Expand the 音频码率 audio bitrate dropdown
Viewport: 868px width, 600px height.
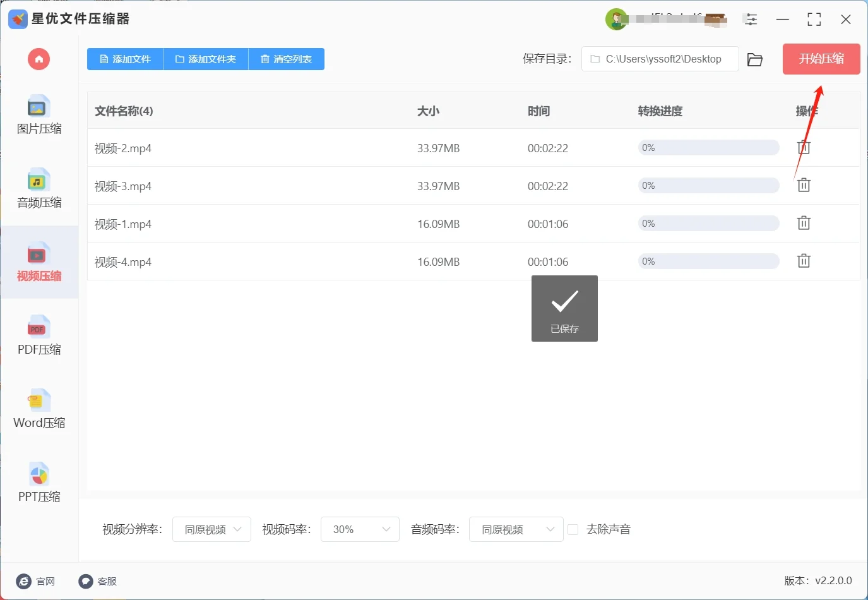516,529
